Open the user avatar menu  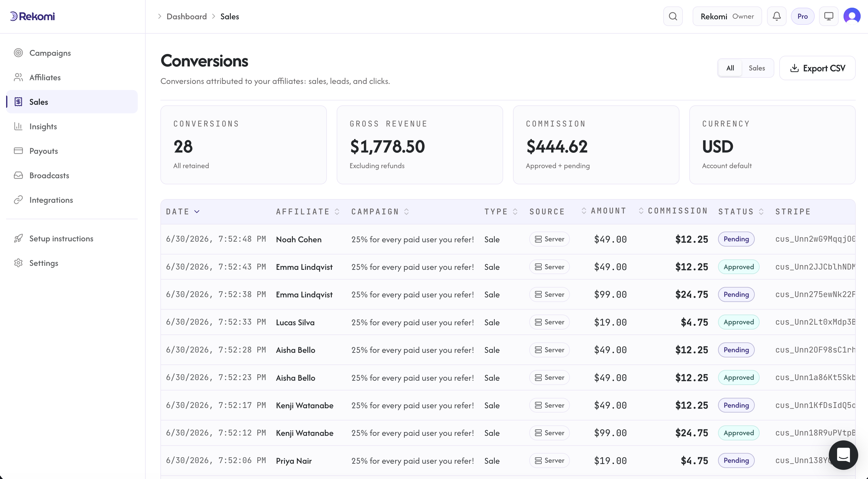[x=852, y=16]
